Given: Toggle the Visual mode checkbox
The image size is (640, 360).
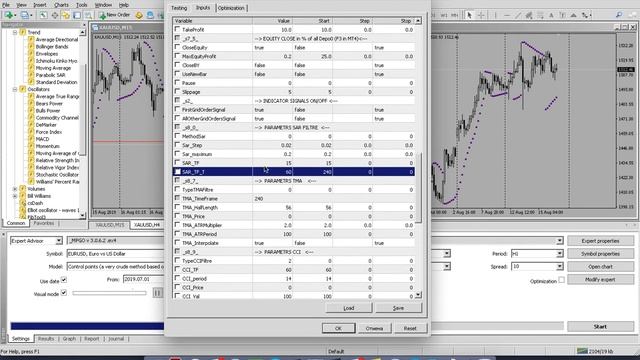Looking at the screenshot, I should [x=64, y=293].
